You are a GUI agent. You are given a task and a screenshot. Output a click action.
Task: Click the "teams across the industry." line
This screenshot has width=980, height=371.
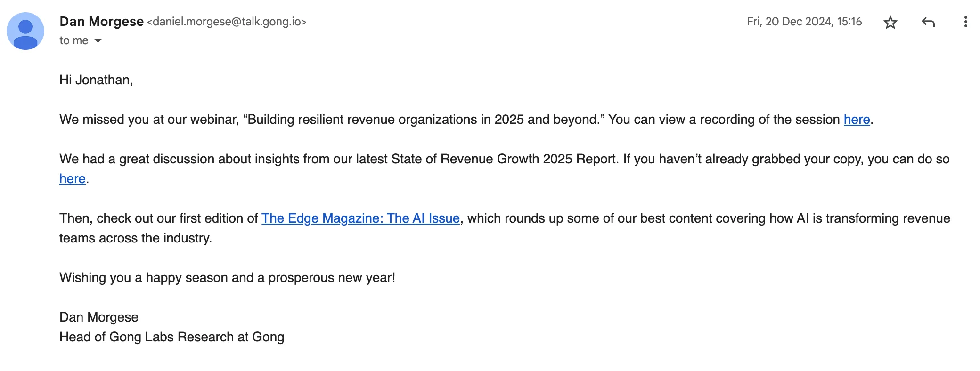[135, 238]
